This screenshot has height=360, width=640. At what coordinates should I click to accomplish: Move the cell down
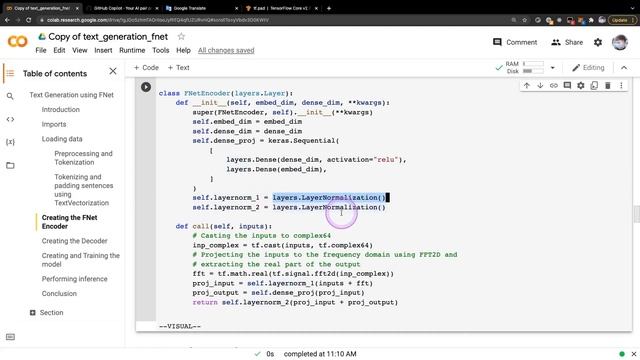(x=540, y=85)
